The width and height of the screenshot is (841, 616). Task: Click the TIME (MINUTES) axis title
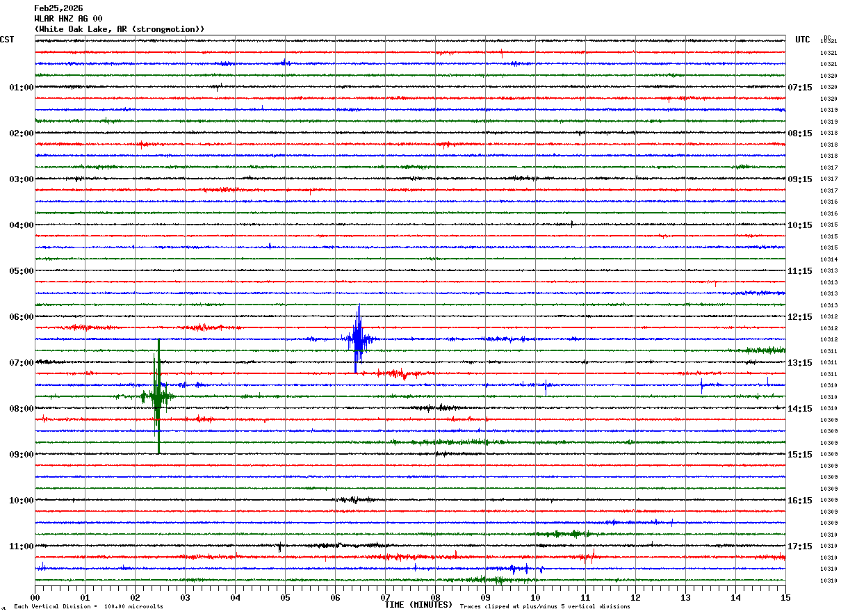pyautogui.click(x=418, y=605)
